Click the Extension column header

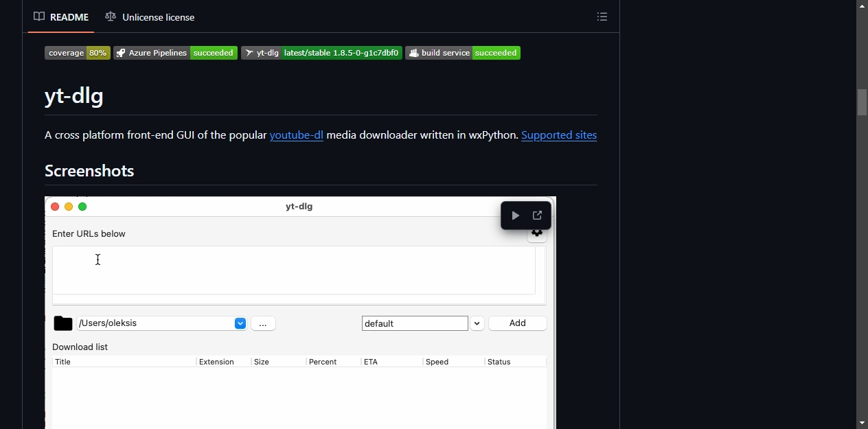(224, 362)
